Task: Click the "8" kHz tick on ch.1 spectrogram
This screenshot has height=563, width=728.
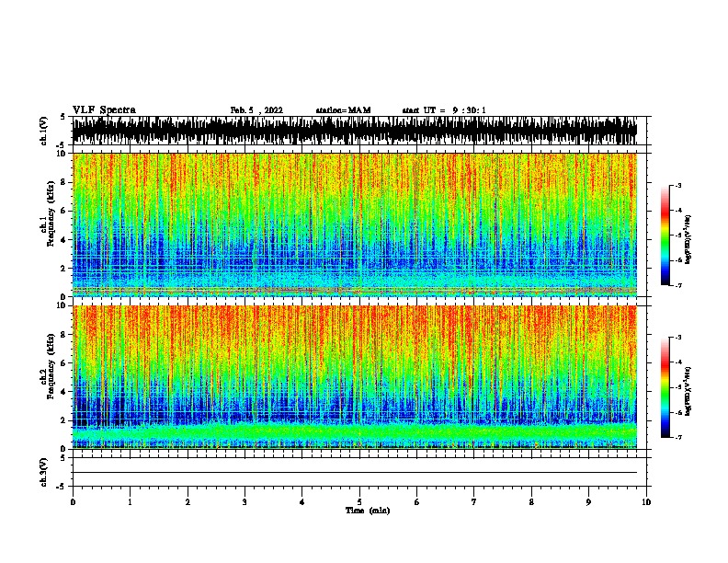Action: coord(63,182)
